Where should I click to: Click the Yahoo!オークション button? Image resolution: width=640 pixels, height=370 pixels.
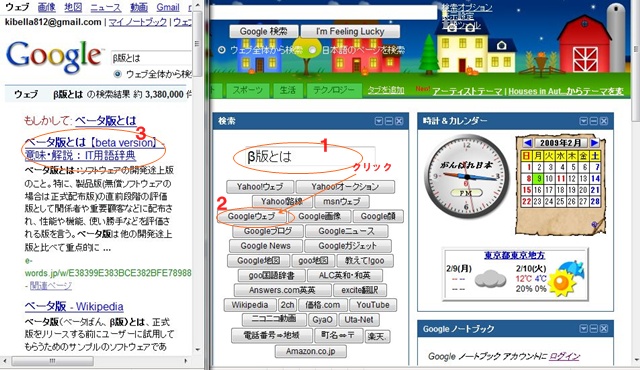[345, 187]
